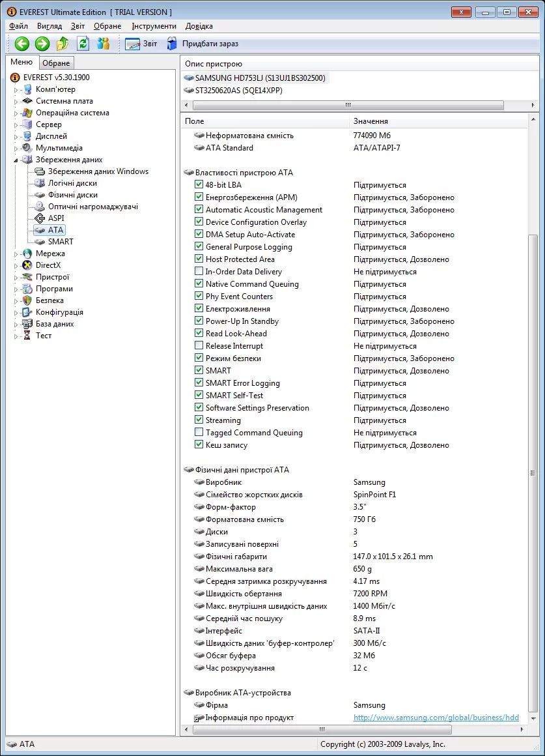Expand the База даних node arrow

point(16,325)
